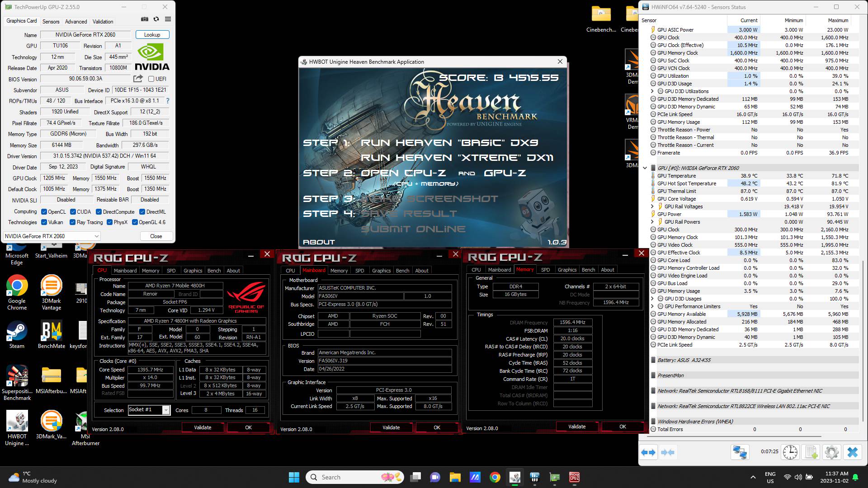
Task: Toggle Ray Tracing checkbox
Action: 72,222
